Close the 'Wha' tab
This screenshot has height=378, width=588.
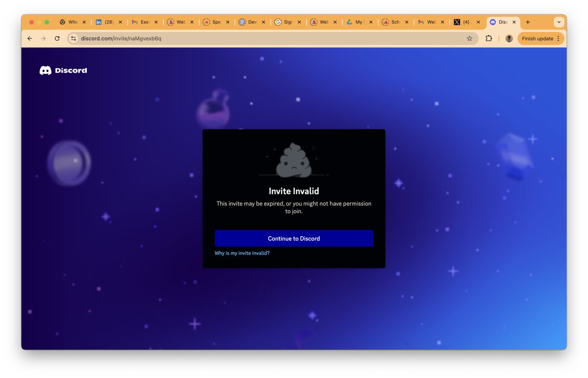(84, 22)
